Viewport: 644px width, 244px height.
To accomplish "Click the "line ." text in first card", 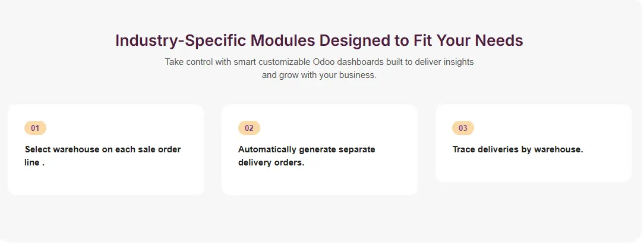I will click(x=34, y=162).
